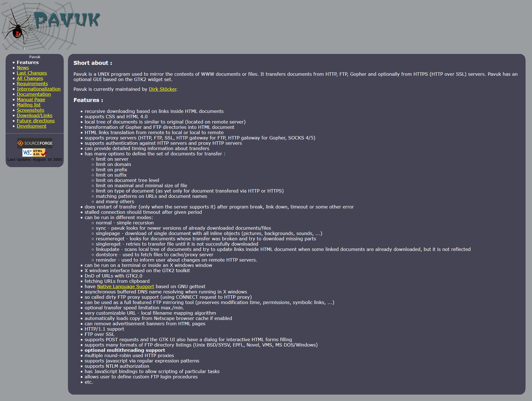Open the Requirements section
532x401 pixels.
[32, 84]
